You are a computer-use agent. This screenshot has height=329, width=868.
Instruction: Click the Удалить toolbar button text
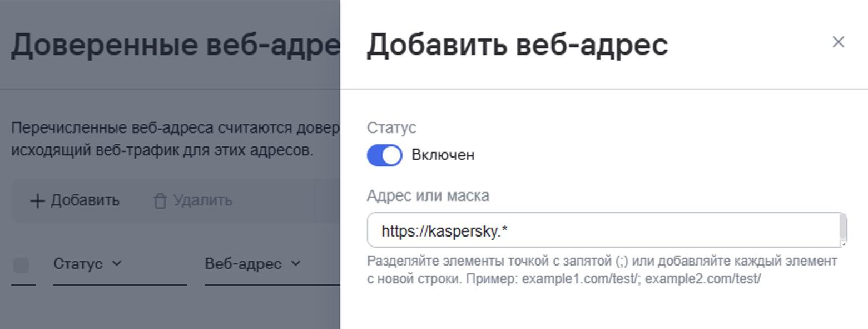pyautogui.click(x=203, y=200)
